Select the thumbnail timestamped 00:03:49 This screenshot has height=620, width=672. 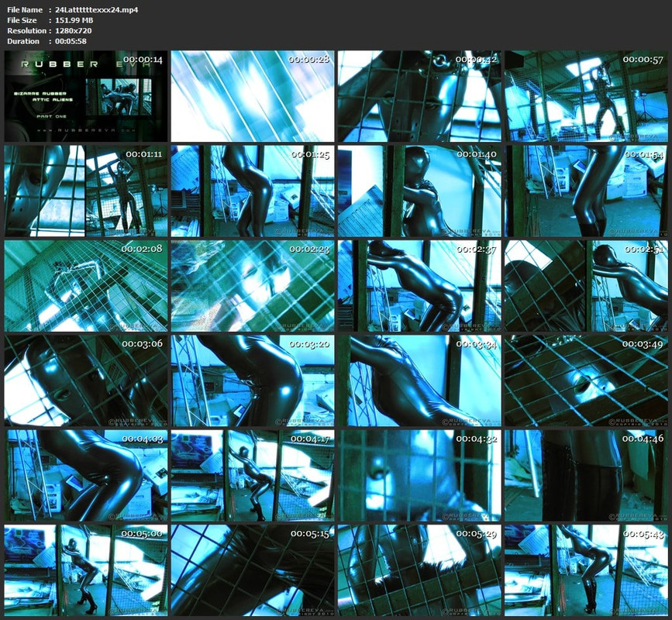pyautogui.click(x=586, y=381)
